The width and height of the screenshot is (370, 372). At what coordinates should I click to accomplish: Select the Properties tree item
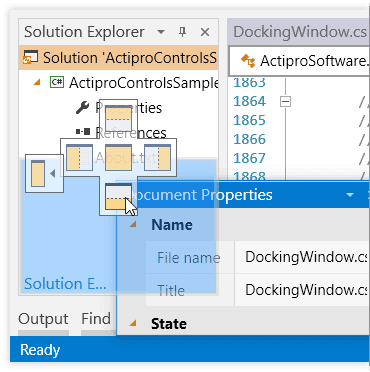click(x=129, y=108)
